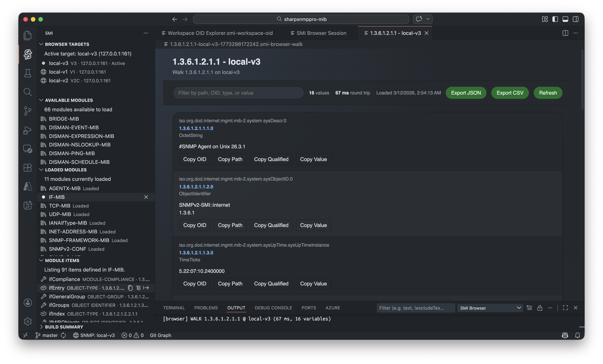Clear the output panel with the list icon
603x364 pixels.
529,308
